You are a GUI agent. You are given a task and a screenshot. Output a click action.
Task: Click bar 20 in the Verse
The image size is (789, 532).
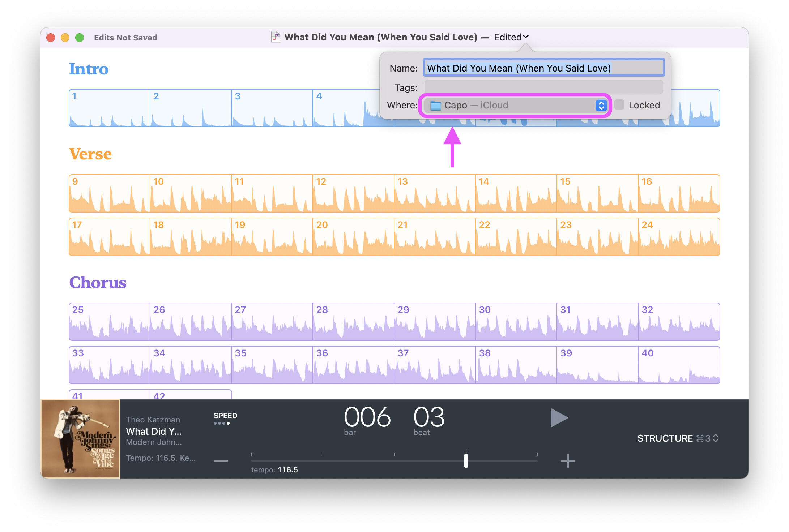click(354, 237)
